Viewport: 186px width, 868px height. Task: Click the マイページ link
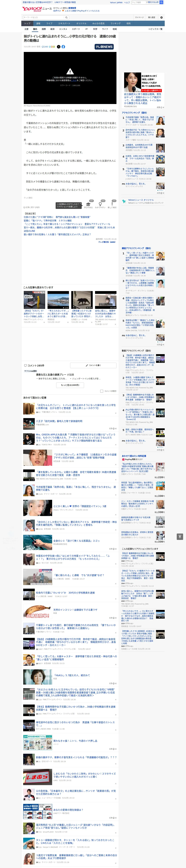tap(139, 18)
